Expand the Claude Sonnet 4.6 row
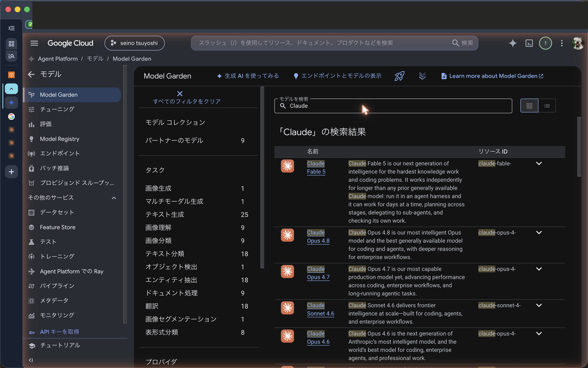 (539, 305)
